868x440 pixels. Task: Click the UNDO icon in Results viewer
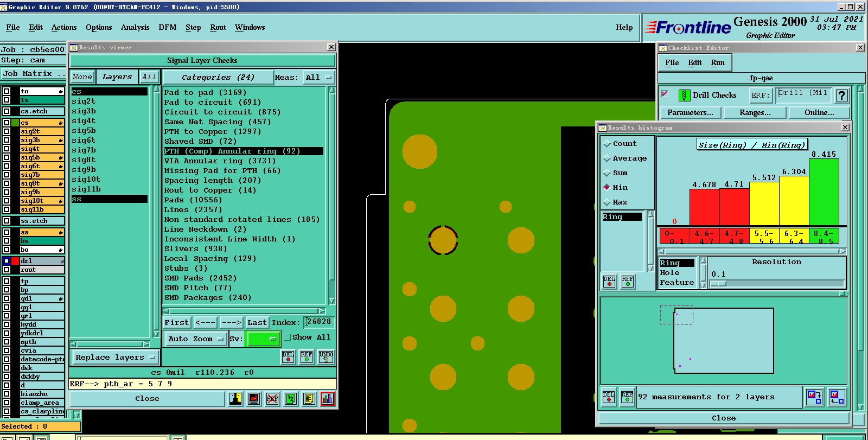[x=325, y=356]
